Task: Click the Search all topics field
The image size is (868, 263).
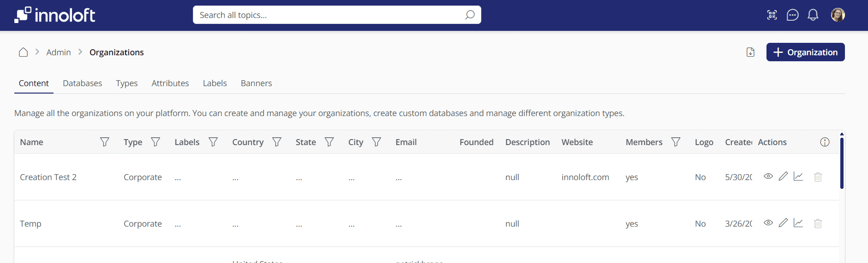Action: (330, 15)
